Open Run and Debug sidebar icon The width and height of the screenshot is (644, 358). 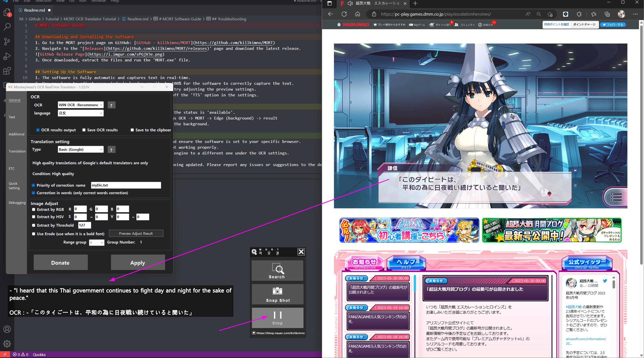[x=7, y=56]
